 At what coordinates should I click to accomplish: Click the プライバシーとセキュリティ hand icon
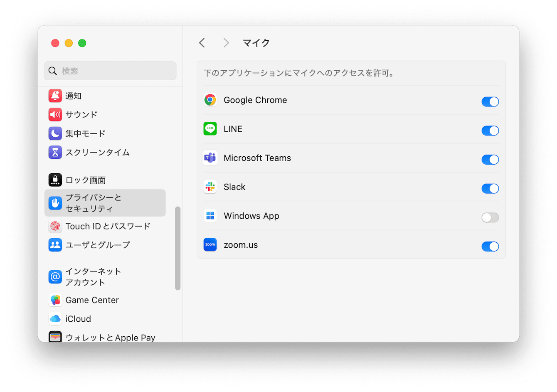coord(55,203)
